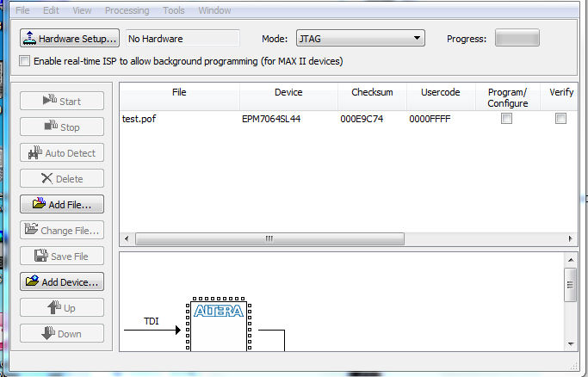Click the Verify column header
Screen dimensions: 588x377
[x=559, y=96]
